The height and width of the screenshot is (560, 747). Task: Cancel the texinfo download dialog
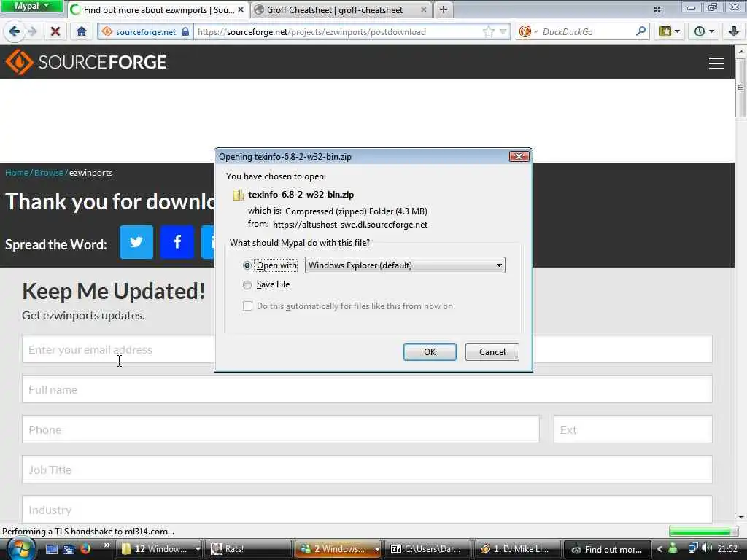pos(492,352)
